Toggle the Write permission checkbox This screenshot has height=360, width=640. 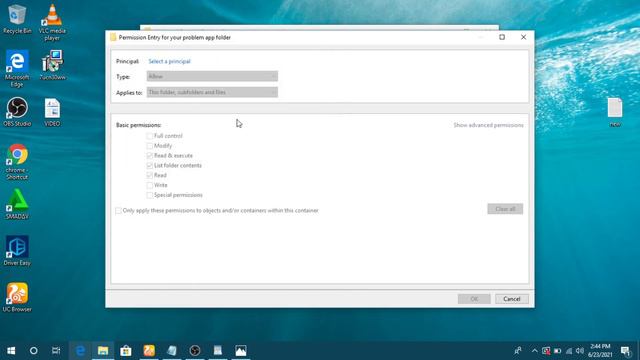coord(149,185)
